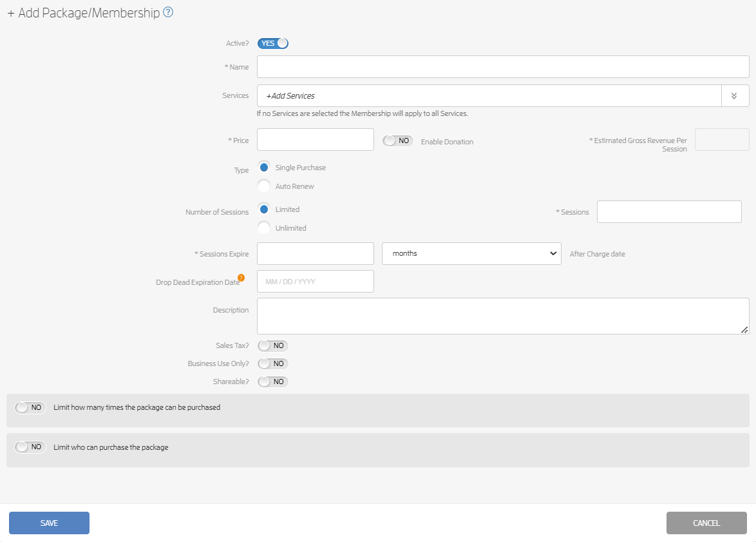Turn on Business Use Only toggle
Viewport: 756px width, 542px height.
pyautogui.click(x=273, y=363)
